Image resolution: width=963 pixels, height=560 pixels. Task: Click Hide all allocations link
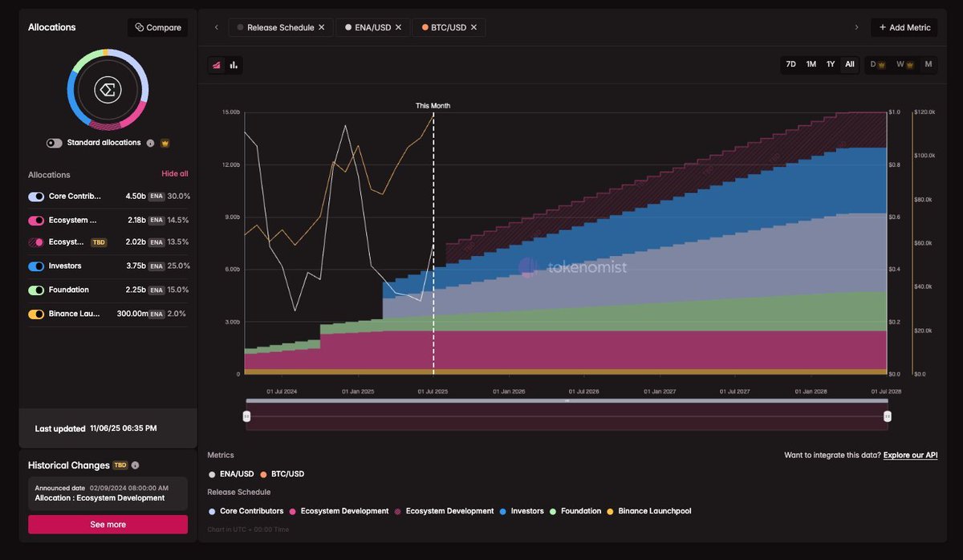pyautogui.click(x=175, y=173)
